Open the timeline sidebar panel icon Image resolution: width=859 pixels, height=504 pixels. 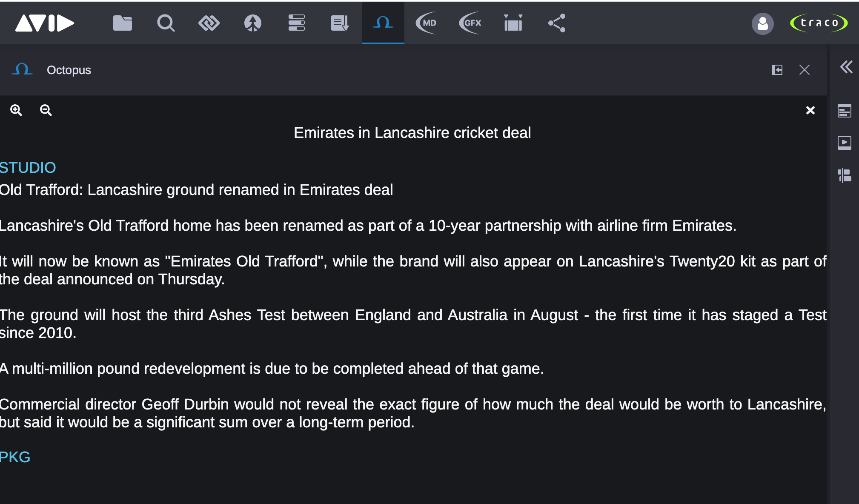[x=845, y=175]
